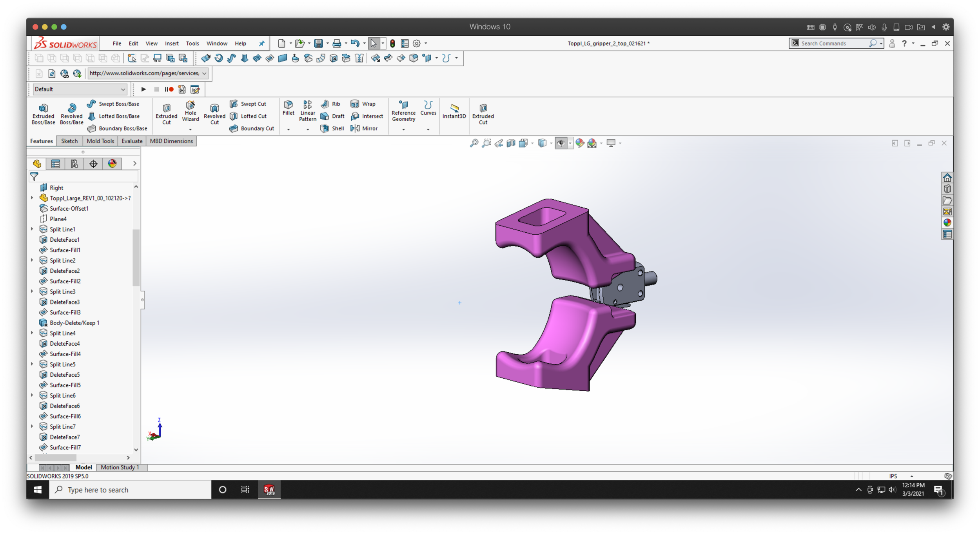Click the Fillet tool
The image size is (980, 534).
coord(288,108)
